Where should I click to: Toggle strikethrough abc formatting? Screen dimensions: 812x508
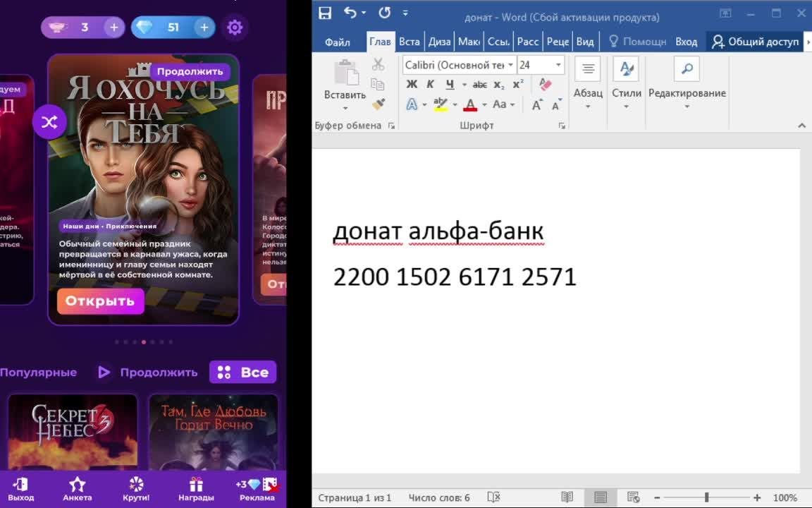[479, 85]
